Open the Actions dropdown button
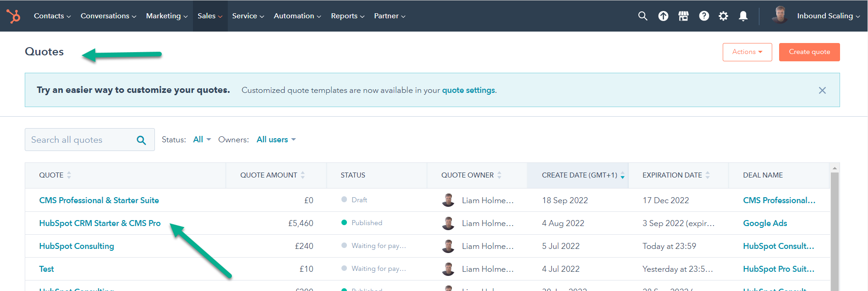 click(x=747, y=52)
